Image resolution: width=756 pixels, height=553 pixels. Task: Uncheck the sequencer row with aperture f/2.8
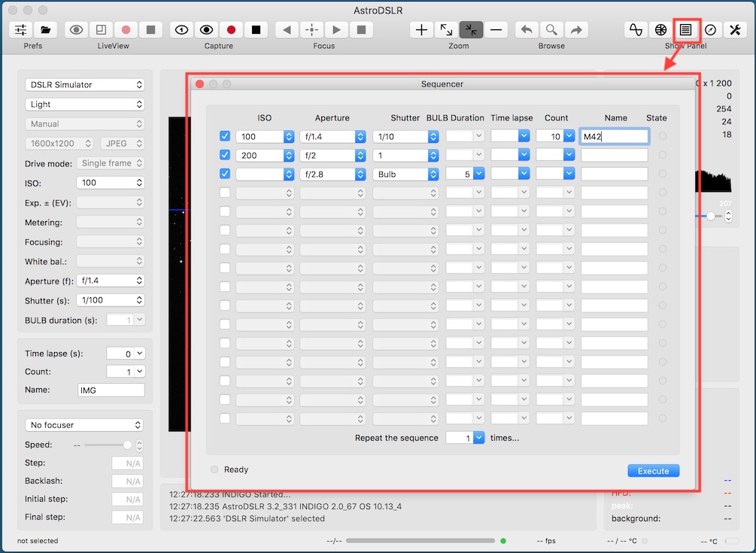coord(225,174)
